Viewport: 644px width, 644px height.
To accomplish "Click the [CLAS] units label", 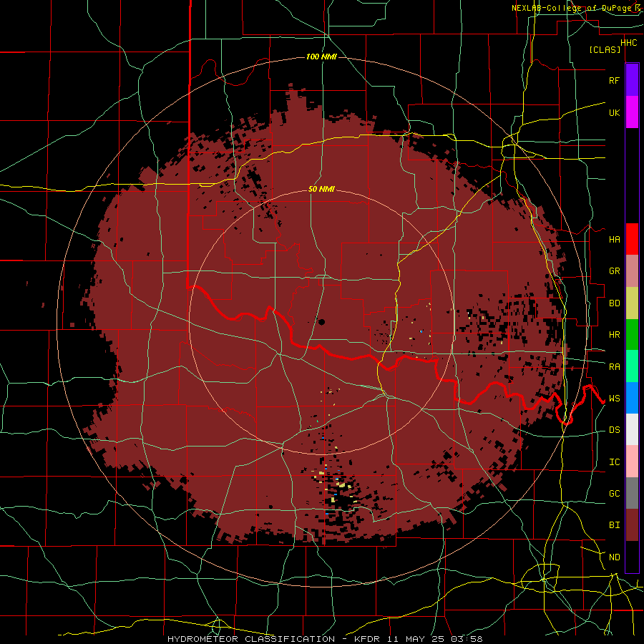I will coord(605,49).
